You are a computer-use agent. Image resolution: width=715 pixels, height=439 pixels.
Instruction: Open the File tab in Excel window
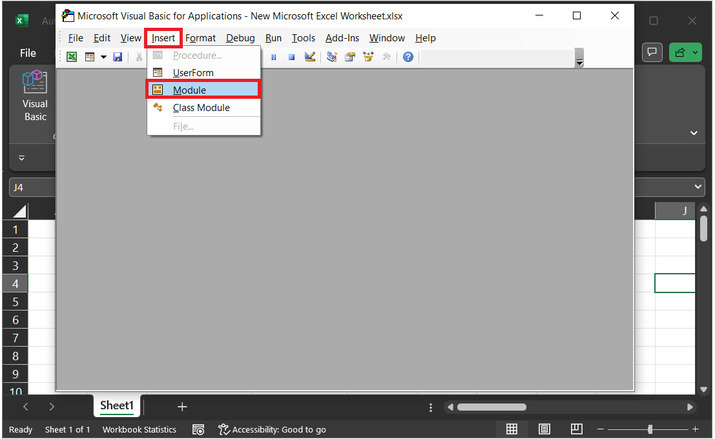pos(28,53)
